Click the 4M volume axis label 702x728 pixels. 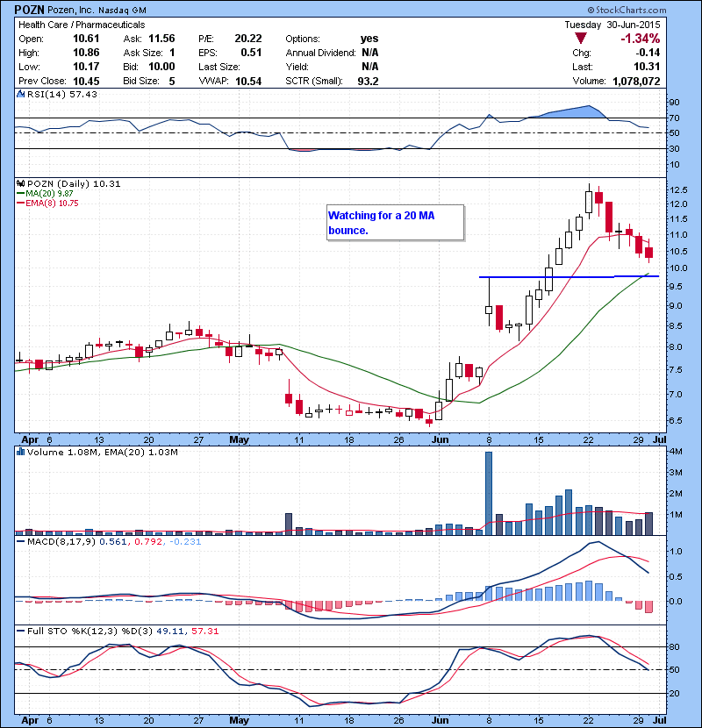[x=676, y=452]
